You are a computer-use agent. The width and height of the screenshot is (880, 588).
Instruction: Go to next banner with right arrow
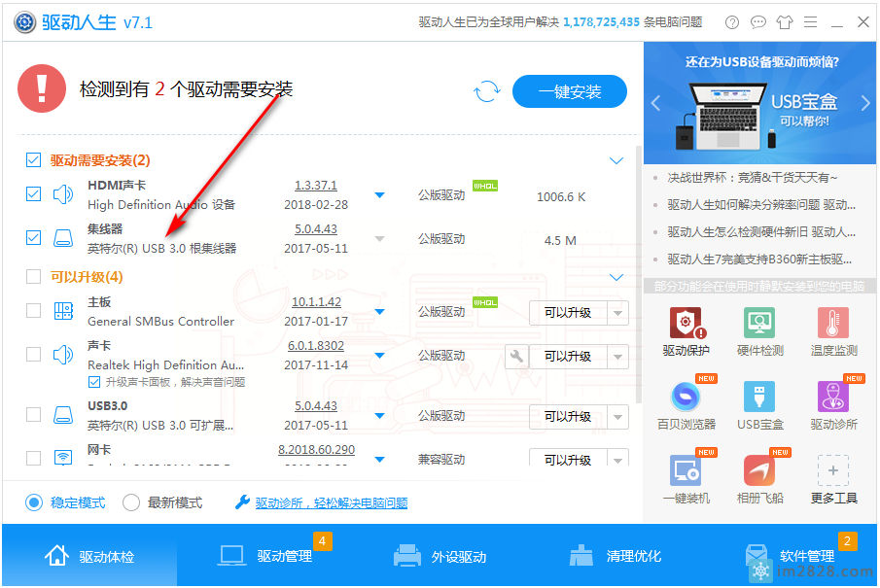tap(864, 103)
